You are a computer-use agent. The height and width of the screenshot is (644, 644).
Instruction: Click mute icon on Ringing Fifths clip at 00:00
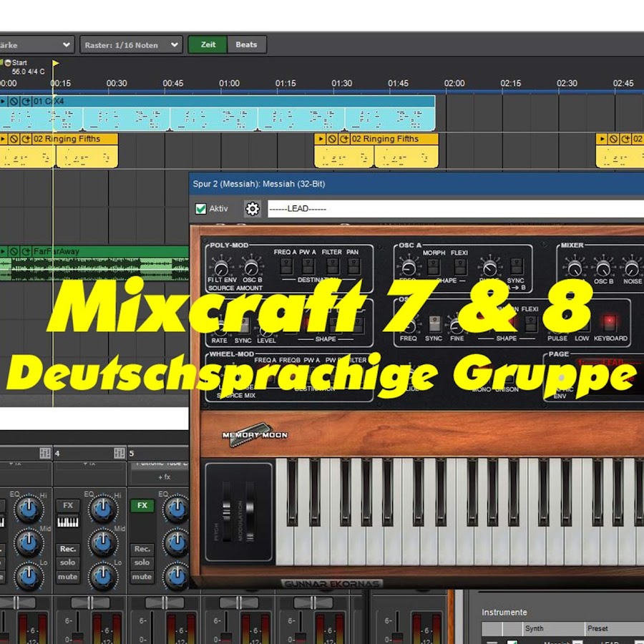[x=14, y=139]
